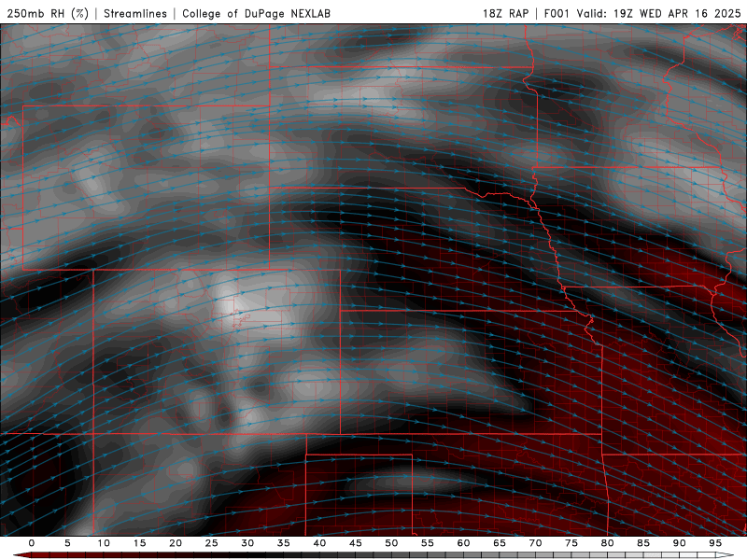Click the '5' value on the color scale

[67, 543]
